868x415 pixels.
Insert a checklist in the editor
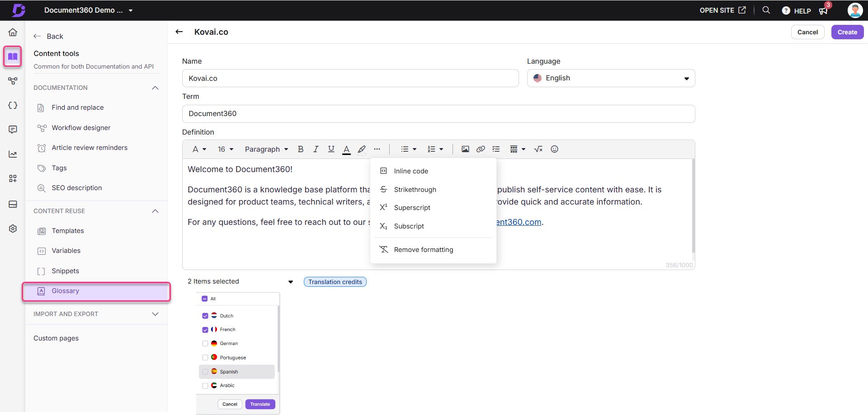click(496, 149)
